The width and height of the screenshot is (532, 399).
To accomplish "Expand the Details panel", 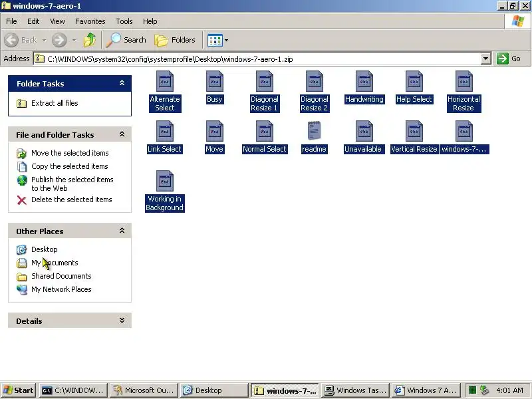I will pos(122,321).
